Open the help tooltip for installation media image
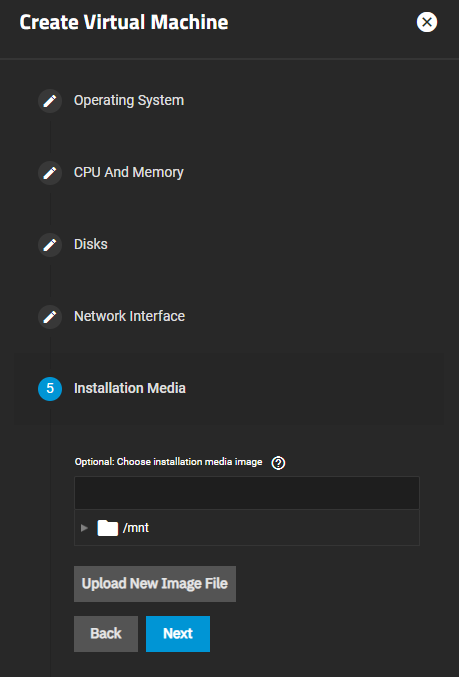459x677 pixels. [278, 463]
